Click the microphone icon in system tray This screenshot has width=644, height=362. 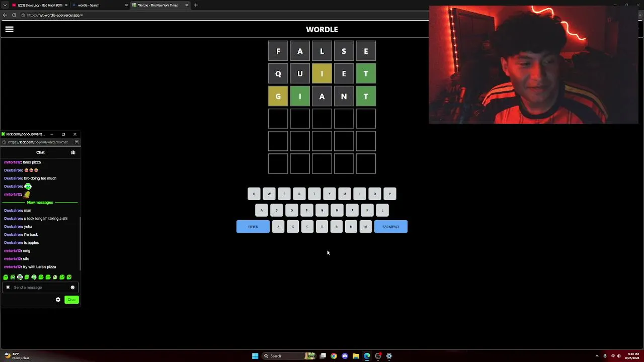coord(605,356)
